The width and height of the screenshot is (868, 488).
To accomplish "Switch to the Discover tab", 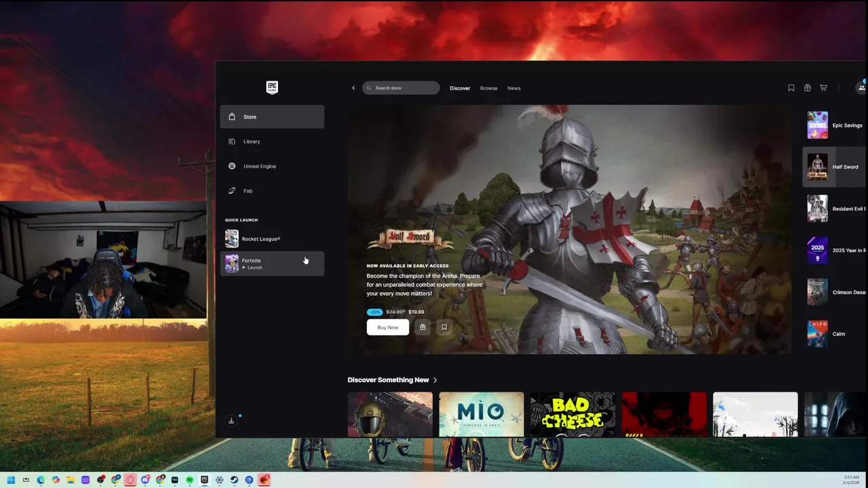I will pyautogui.click(x=460, y=88).
